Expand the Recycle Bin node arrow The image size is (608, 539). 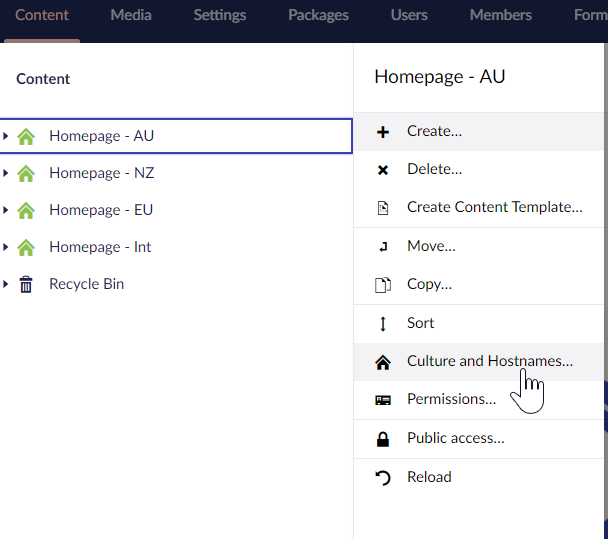pos(5,284)
